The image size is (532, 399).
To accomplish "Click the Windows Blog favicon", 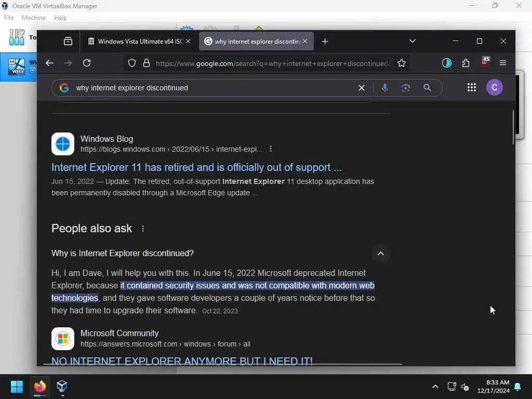I will coord(63,144).
